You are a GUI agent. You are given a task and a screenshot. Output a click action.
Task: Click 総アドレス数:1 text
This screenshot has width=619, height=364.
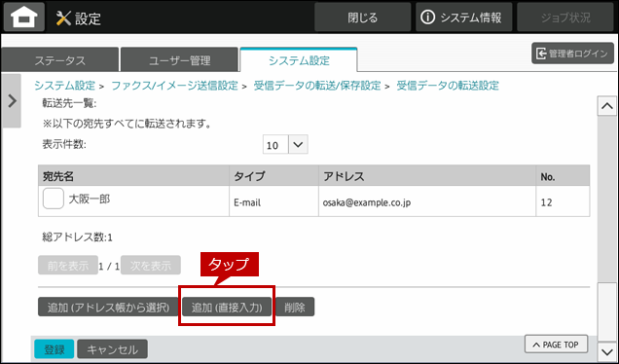pos(78,237)
